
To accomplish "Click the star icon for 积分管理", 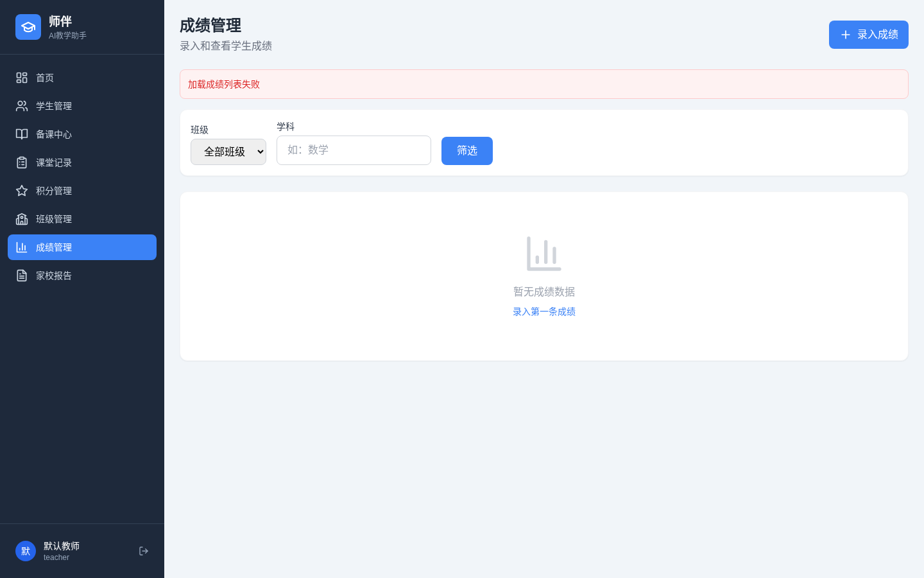I will pos(22,191).
